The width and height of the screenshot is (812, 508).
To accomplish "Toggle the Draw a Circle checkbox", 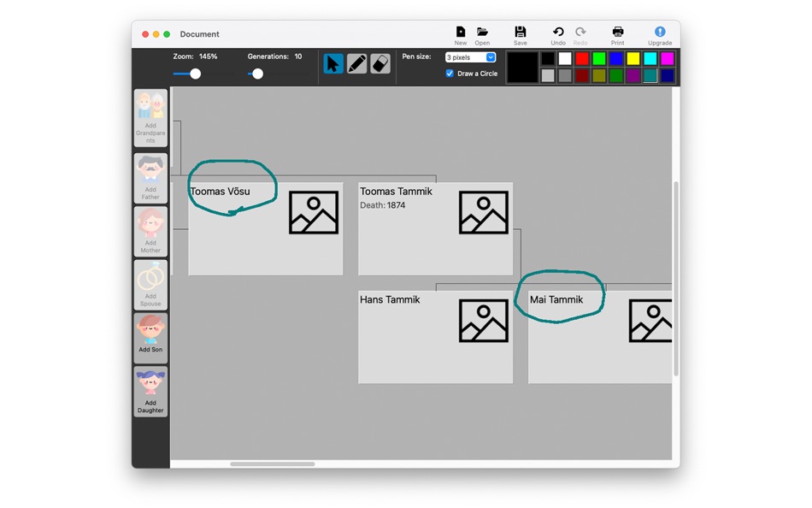I will (449, 74).
